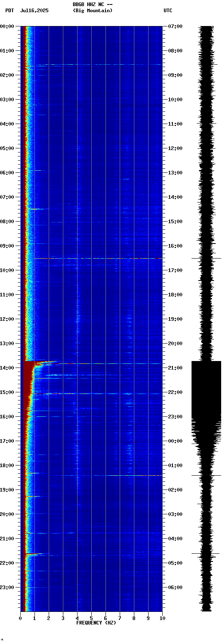
Task: Click the 3 Hz frequency tick label
Action: coord(63,618)
